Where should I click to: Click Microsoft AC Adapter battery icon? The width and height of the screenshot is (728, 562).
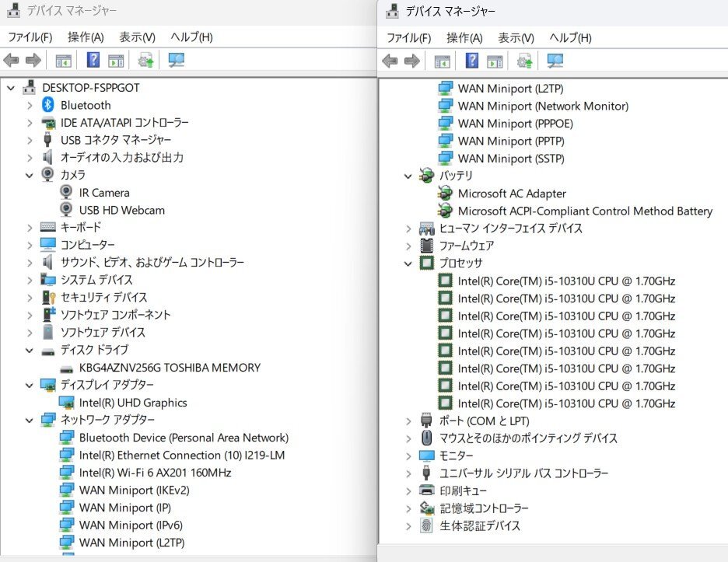445,193
